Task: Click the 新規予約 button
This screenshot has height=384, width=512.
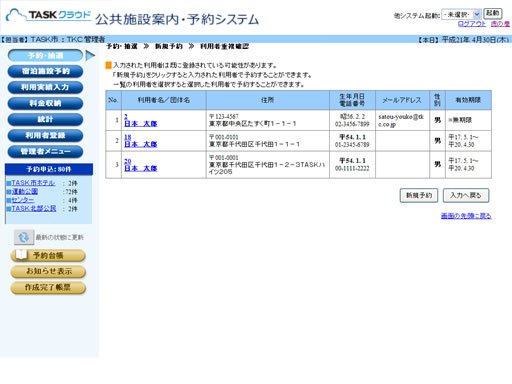Action: coord(419,195)
